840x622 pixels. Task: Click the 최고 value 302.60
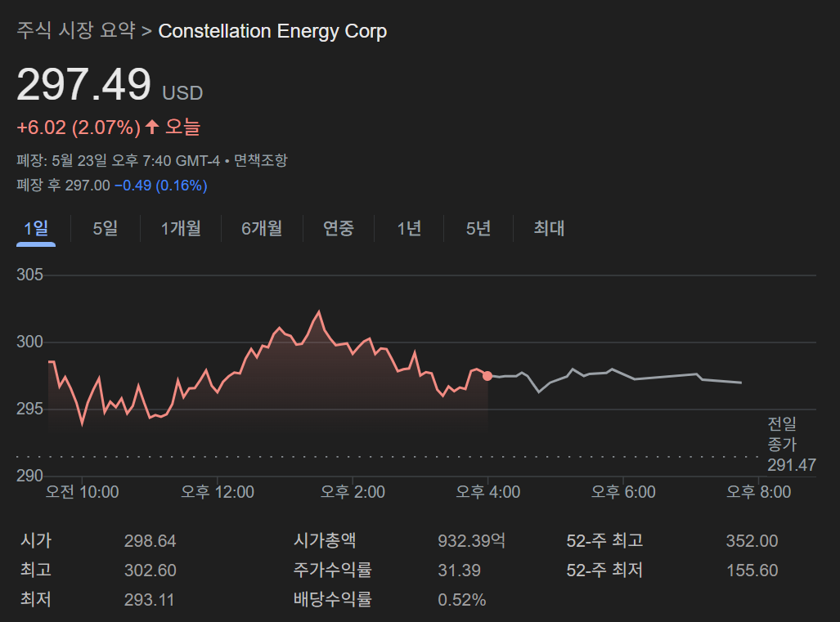(x=150, y=571)
